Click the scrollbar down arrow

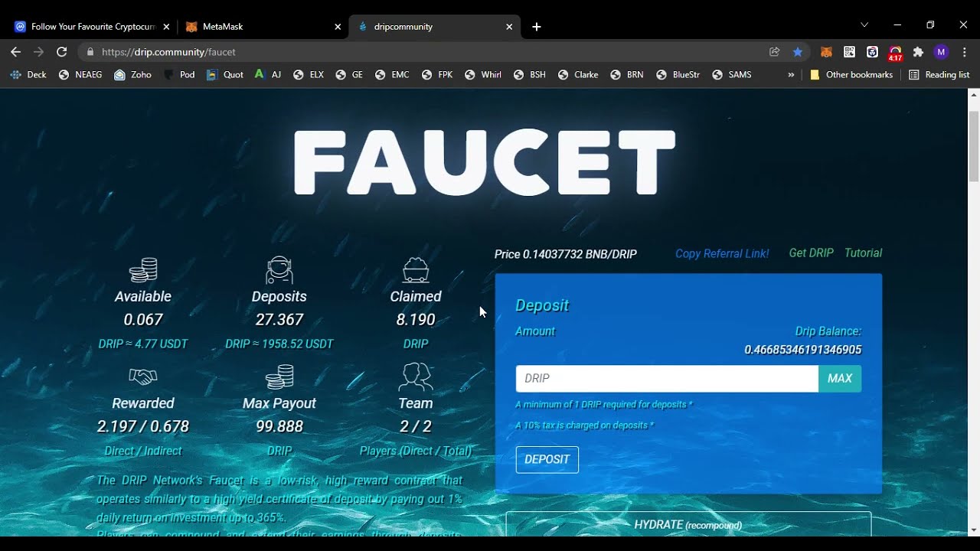click(974, 530)
